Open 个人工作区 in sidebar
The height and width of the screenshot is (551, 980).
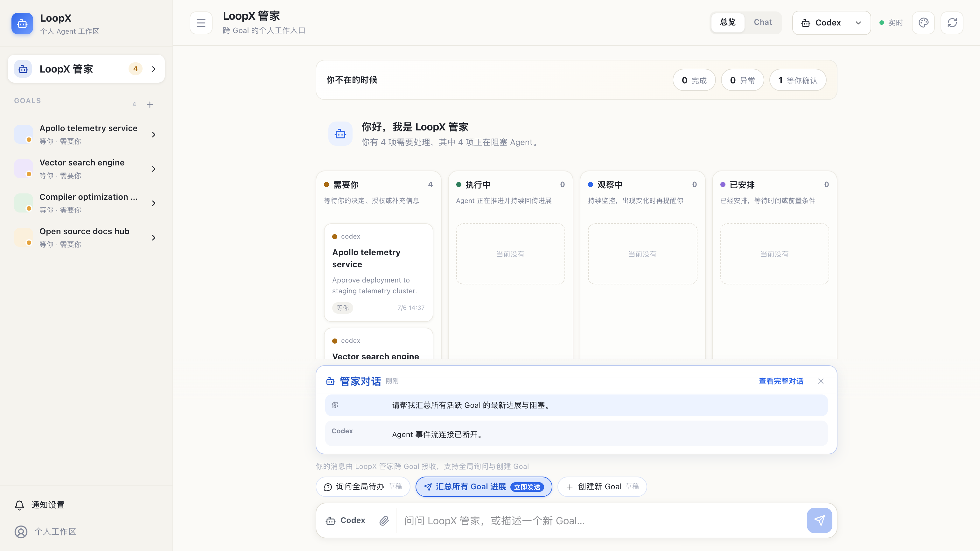pos(45,532)
